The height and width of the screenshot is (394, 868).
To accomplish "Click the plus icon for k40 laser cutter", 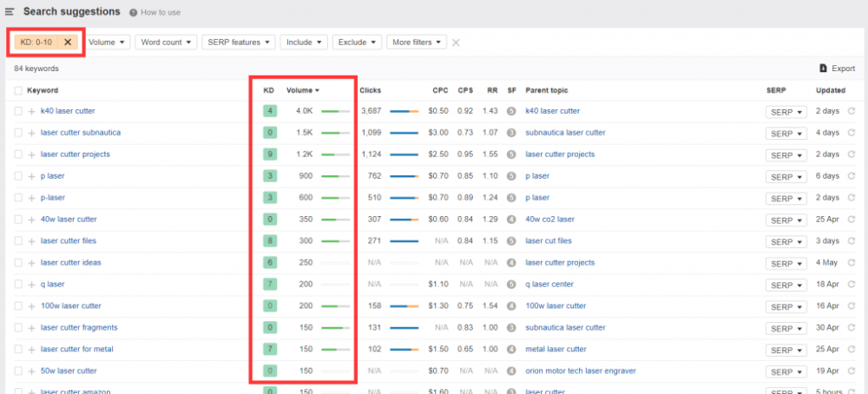I will 31,111.
